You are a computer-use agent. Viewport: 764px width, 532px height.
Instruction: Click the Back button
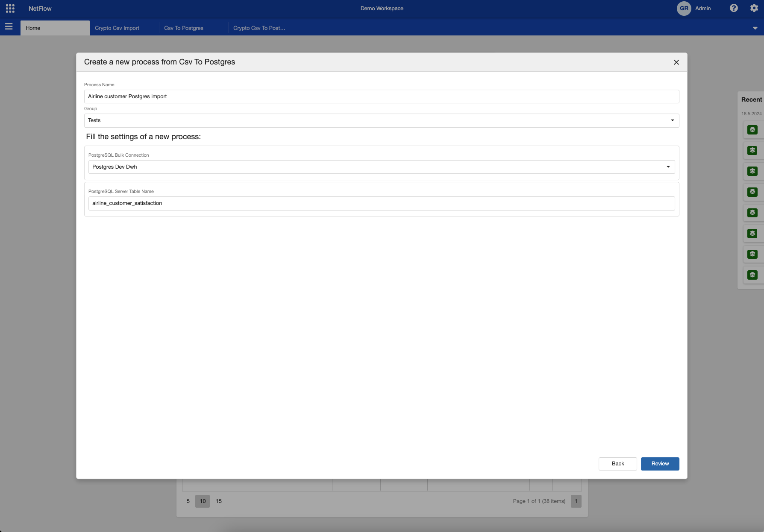click(x=617, y=464)
